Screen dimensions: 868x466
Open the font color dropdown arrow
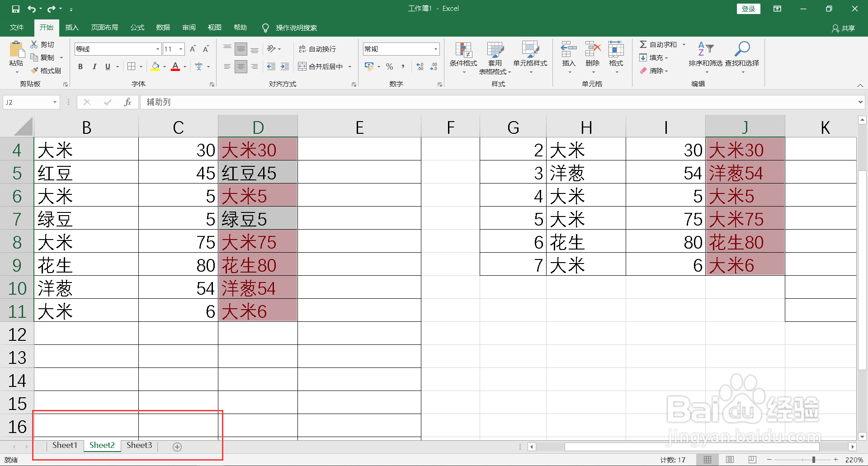(x=184, y=66)
